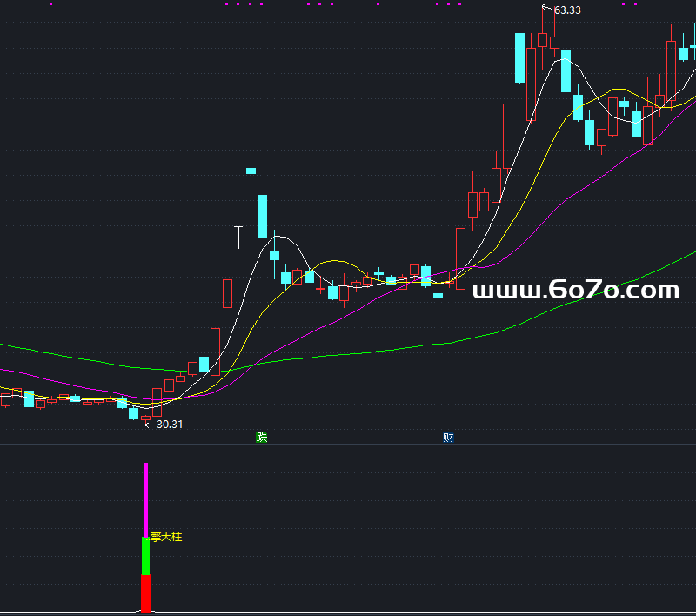This screenshot has height=616, width=696.
Task: Click the lowest candlestick near 30.31
Action: click(145, 418)
